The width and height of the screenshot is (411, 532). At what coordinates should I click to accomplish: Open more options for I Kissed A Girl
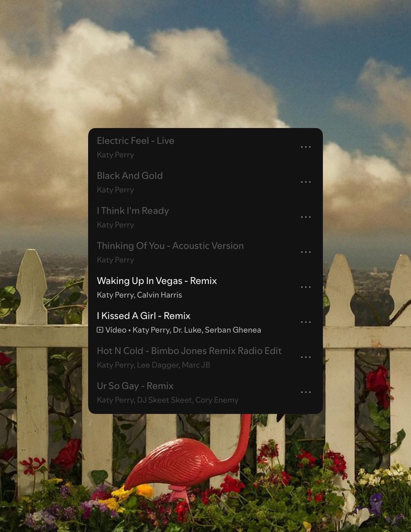click(x=305, y=322)
